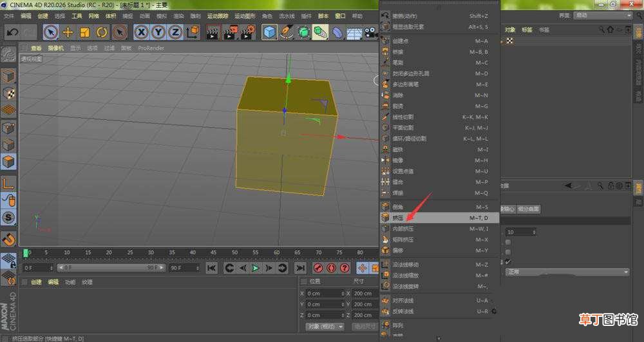Viewport: 644px width, 342px height.
Task: Toggle the Viewport Solo S icon
Action: pyautogui.click(x=8, y=217)
